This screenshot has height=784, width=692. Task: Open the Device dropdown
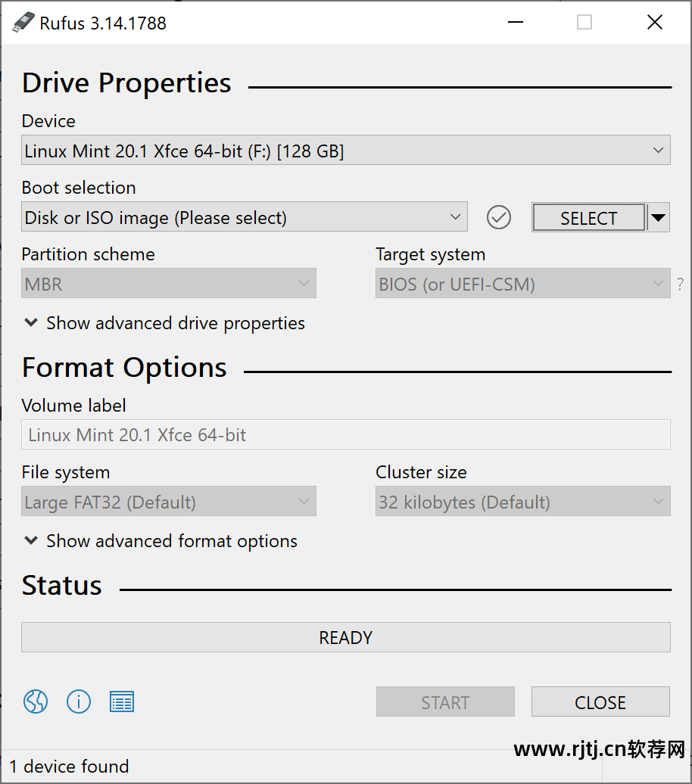(345, 151)
